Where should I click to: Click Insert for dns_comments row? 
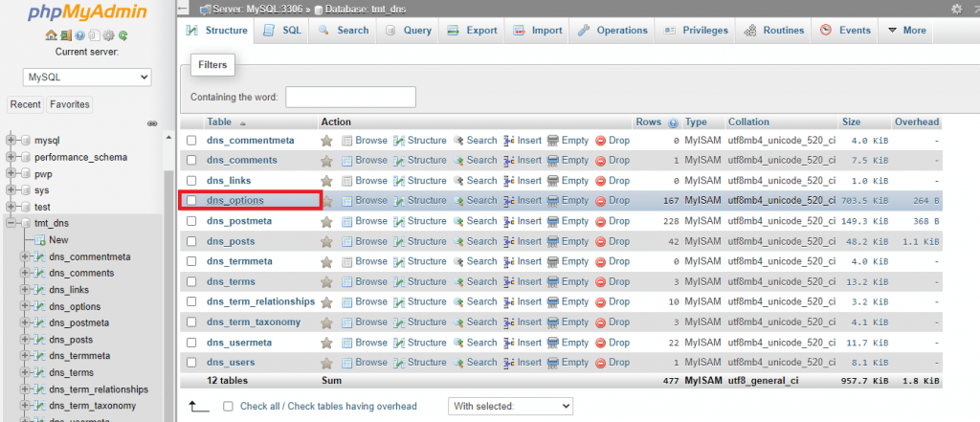click(523, 160)
